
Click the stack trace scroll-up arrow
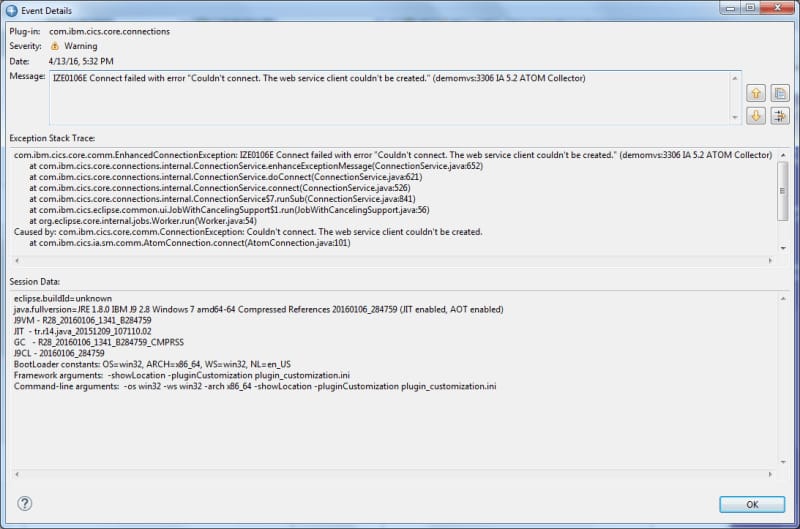click(783, 155)
